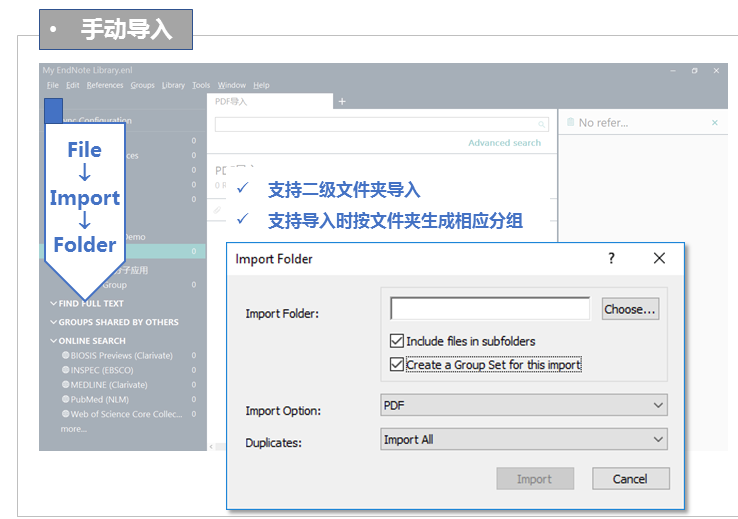The width and height of the screenshot is (738, 519).
Task: Click the Cancel button
Action: pyautogui.click(x=630, y=479)
